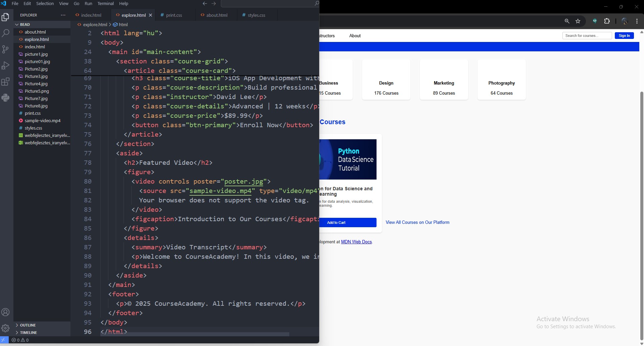Click the About nav link on webpage

355,36
